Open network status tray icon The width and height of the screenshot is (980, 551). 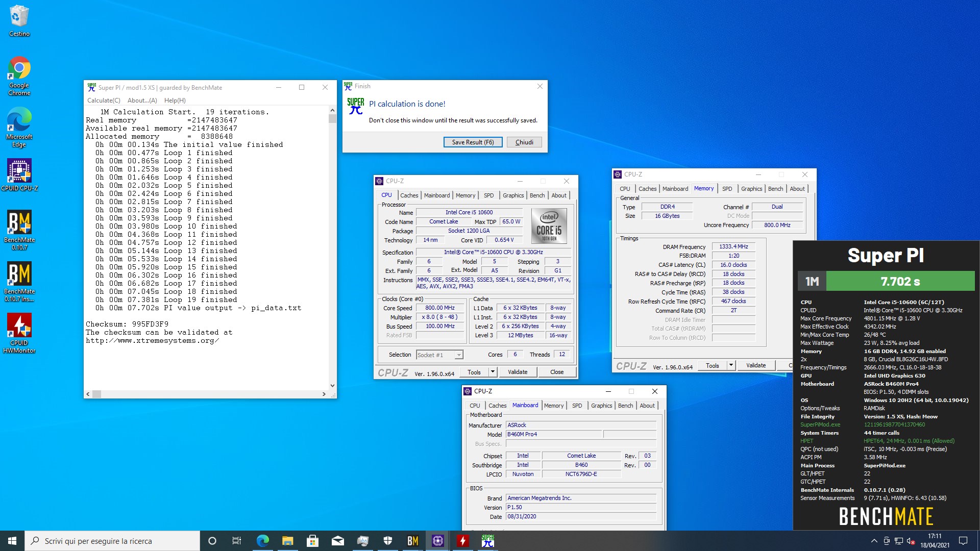(x=899, y=541)
